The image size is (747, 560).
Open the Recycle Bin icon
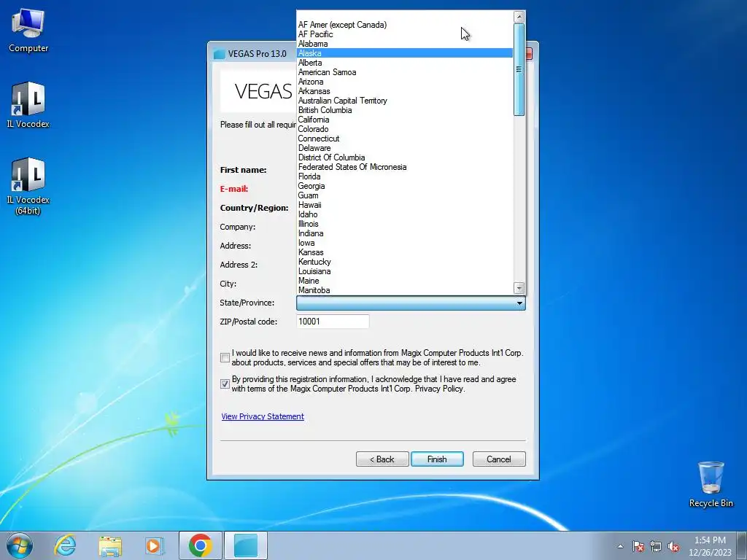711,484
